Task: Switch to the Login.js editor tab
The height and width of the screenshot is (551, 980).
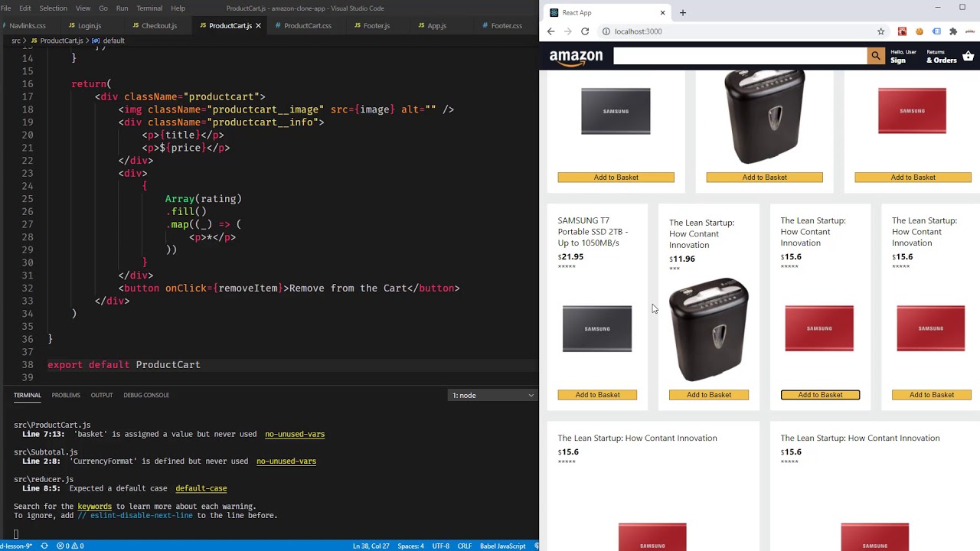Action: (x=89, y=25)
